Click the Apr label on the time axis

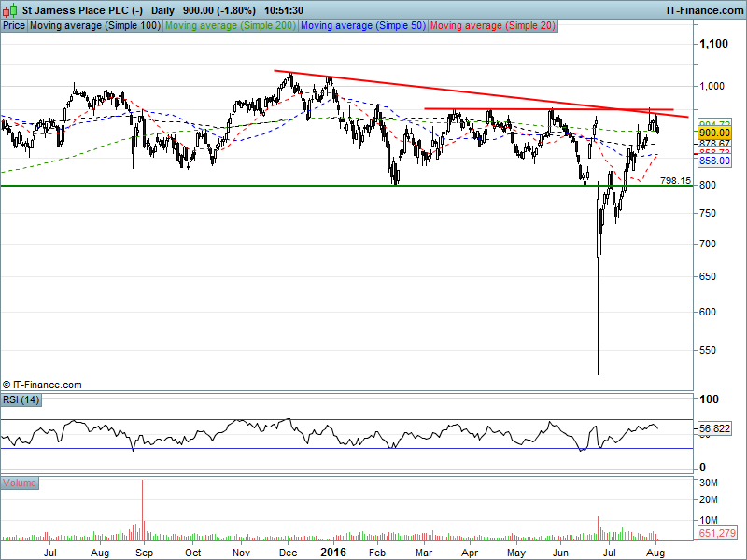pos(471,553)
